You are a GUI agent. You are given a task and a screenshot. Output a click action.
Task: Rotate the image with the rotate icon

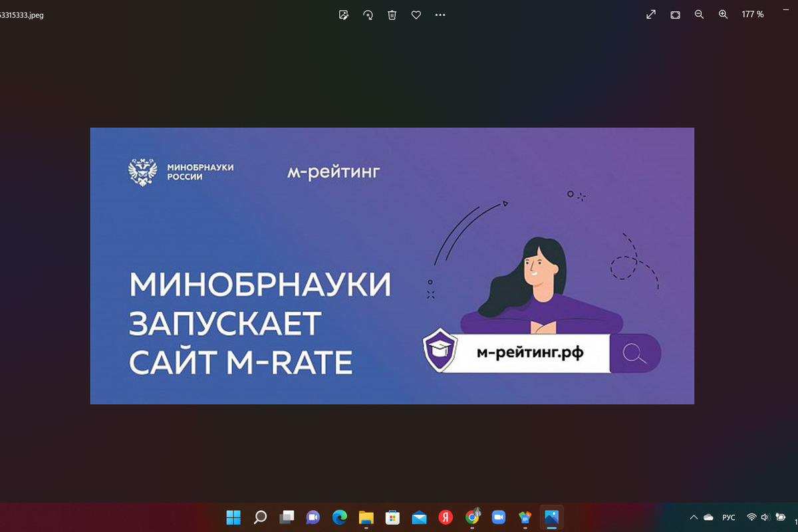click(368, 15)
